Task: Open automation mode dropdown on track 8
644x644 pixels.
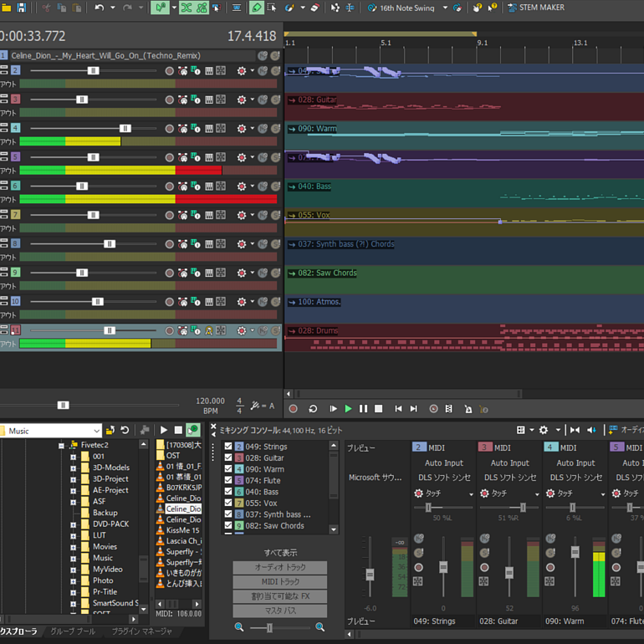Action: (253, 244)
